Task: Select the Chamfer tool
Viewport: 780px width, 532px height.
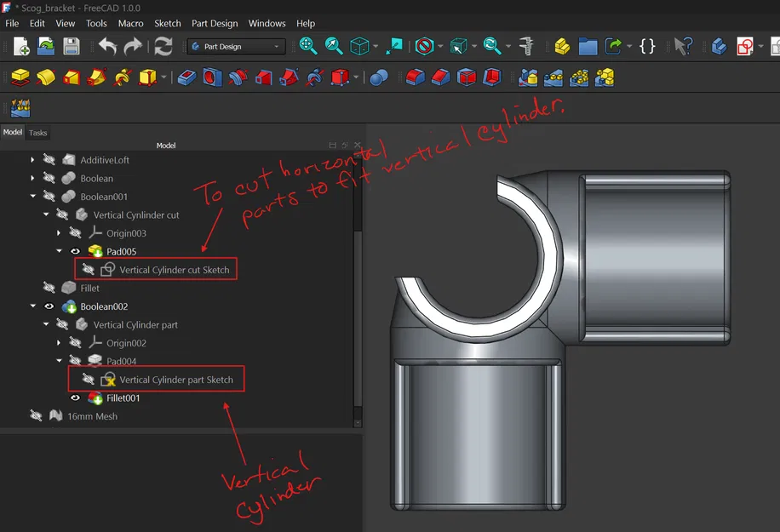Action: pyautogui.click(x=441, y=77)
